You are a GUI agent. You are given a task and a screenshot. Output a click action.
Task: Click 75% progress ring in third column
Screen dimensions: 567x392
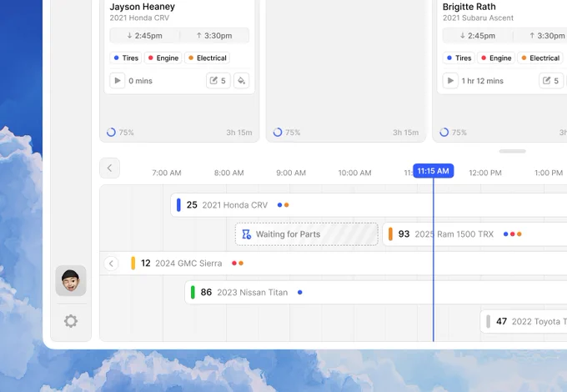444,133
